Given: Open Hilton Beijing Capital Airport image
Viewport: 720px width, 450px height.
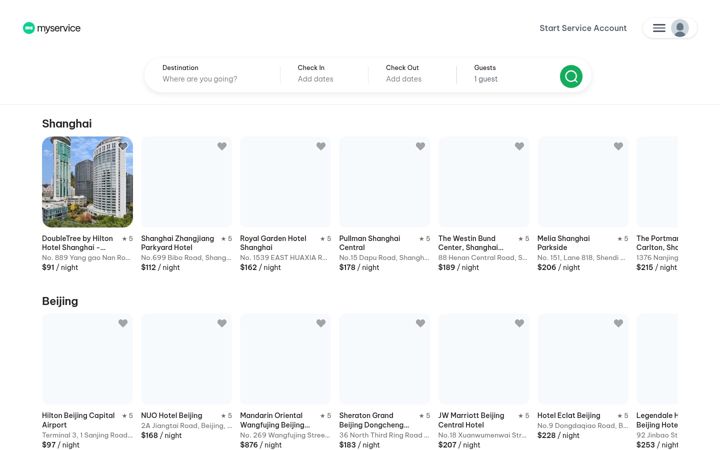Looking at the screenshot, I should (x=87, y=359).
